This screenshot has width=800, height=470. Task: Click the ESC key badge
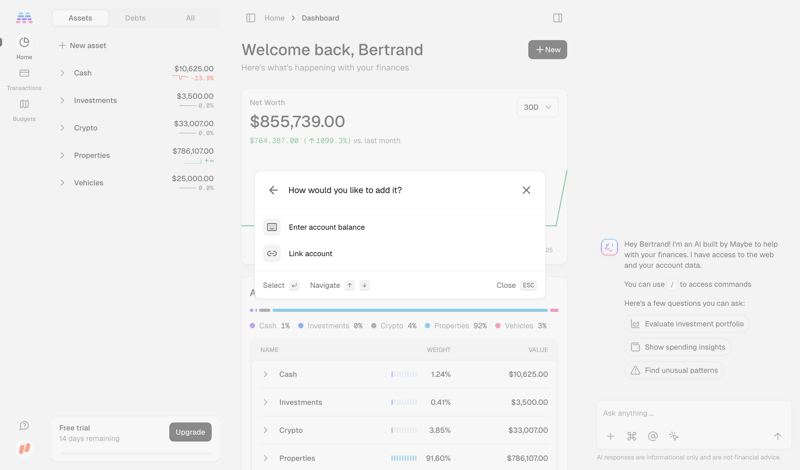tap(529, 285)
